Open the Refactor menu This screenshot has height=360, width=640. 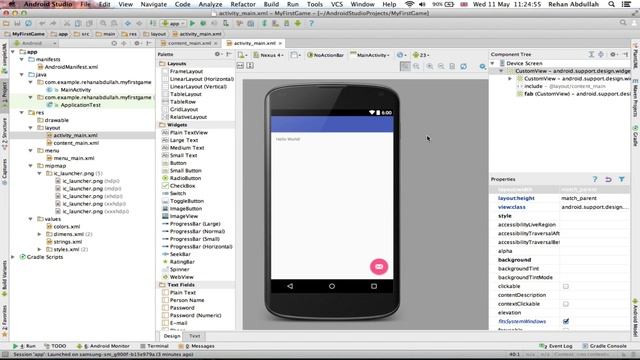(x=243, y=4)
